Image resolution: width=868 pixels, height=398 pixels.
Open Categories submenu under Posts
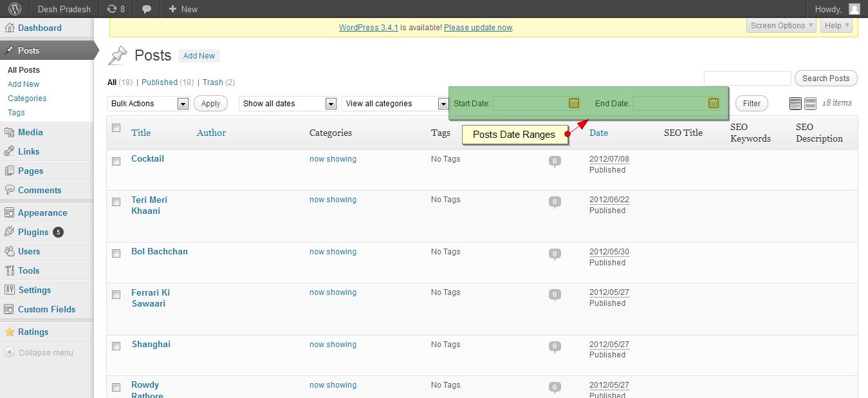pyautogui.click(x=27, y=99)
